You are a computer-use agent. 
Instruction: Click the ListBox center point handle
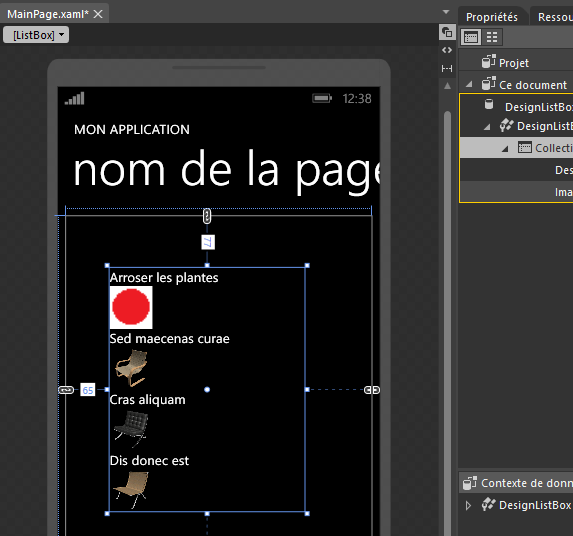pos(207,389)
